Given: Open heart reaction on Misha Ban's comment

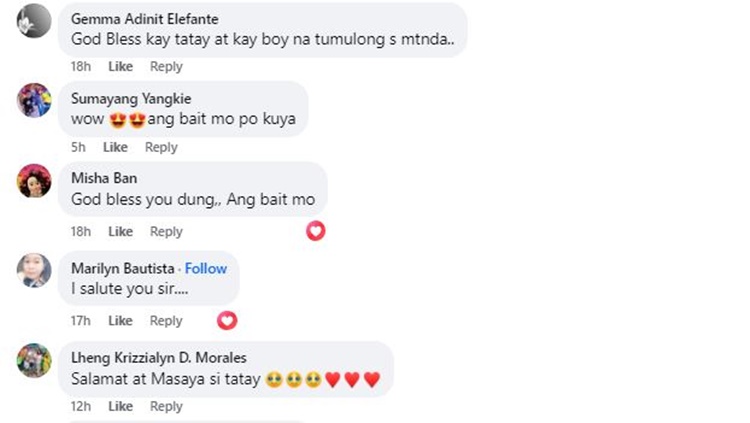Looking at the screenshot, I should point(316,231).
